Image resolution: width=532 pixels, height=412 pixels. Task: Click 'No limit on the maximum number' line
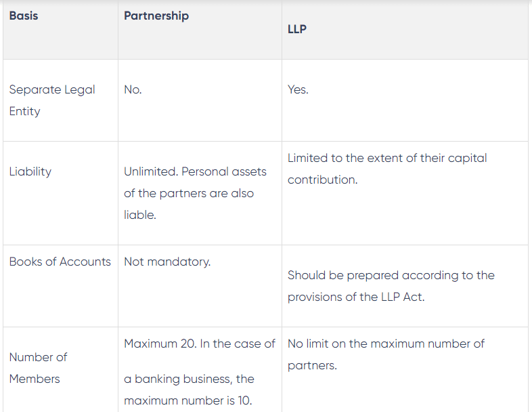click(386, 344)
